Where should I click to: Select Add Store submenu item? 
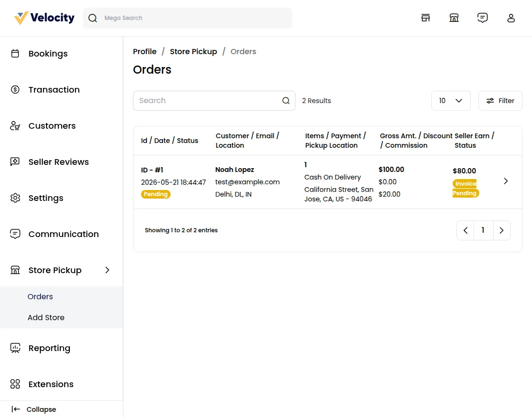pos(46,318)
